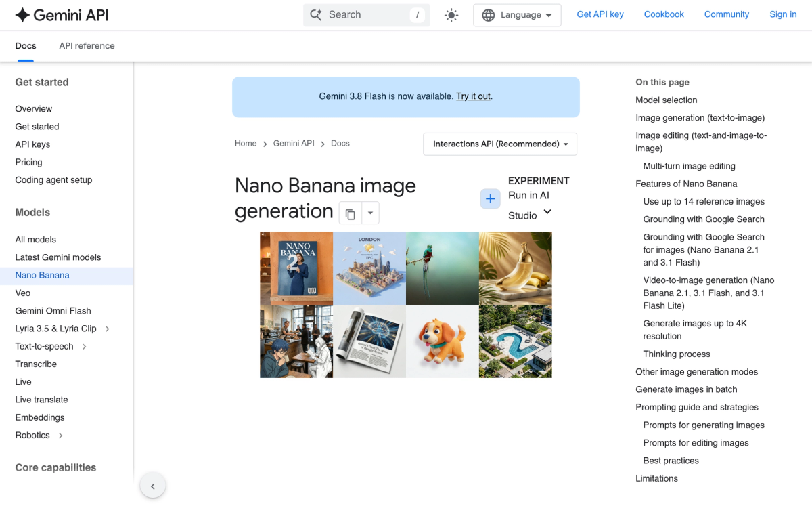Image resolution: width=812 pixels, height=508 pixels.
Task: Open All models in sidebar
Action: [36, 240]
